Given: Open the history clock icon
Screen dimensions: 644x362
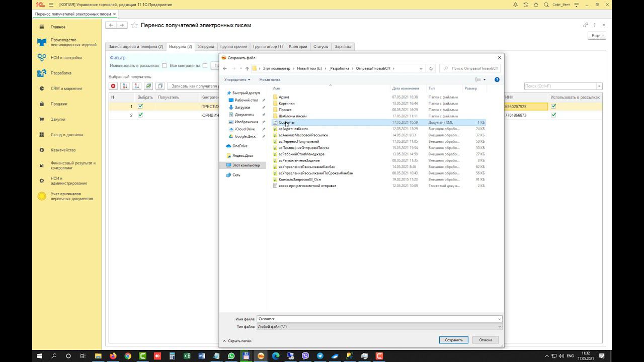Looking at the screenshot, I should pos(526,5).
